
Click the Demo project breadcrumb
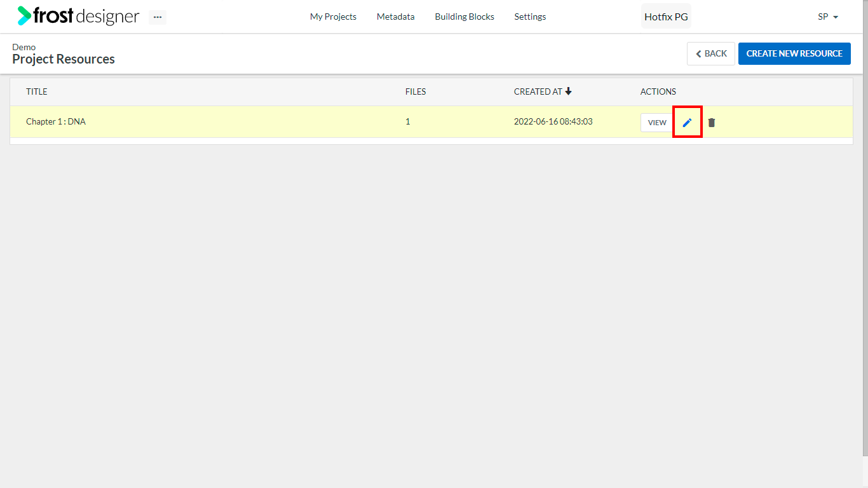[x=24, y=47]
